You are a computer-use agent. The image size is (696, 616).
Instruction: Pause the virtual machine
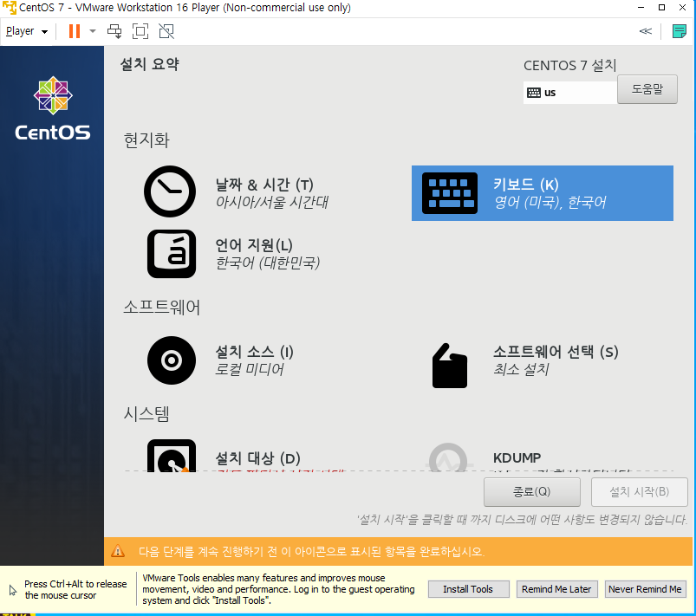pyautogui.click(x=75, y=31)
